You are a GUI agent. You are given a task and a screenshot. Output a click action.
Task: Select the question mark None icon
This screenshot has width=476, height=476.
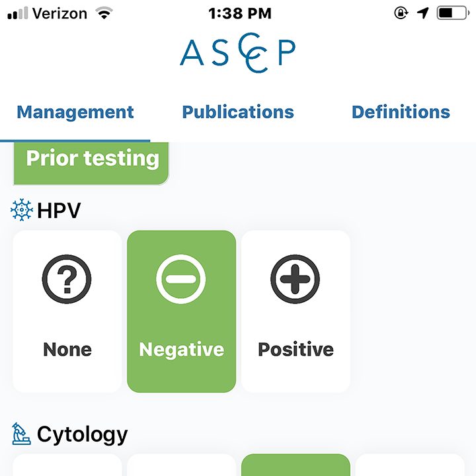pos(67,279)
